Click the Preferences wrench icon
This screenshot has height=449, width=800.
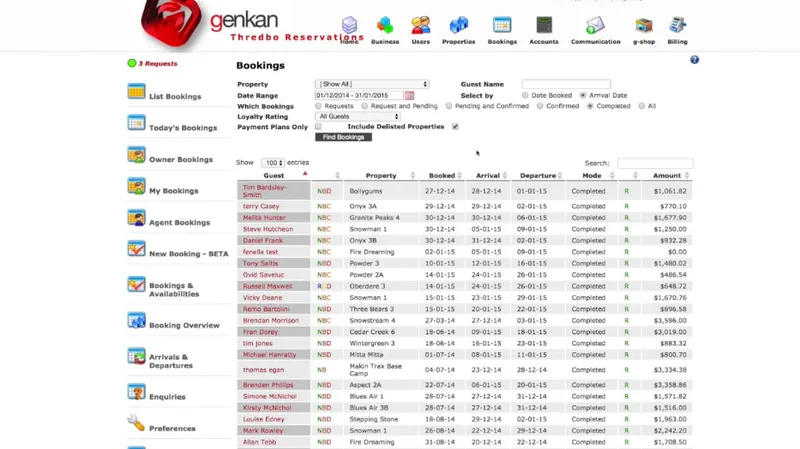pyautogui.click(x=136, y=423)
